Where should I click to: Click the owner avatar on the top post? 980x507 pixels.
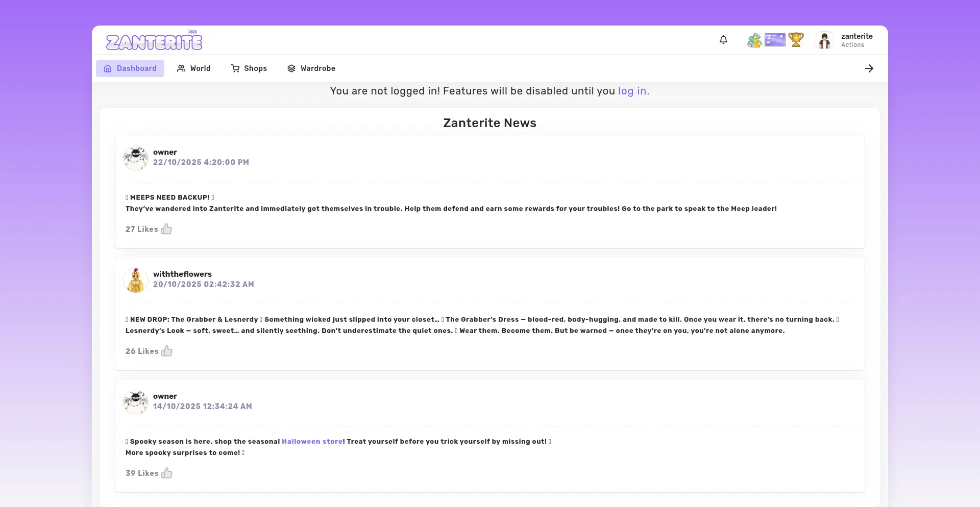click(136, 158)
